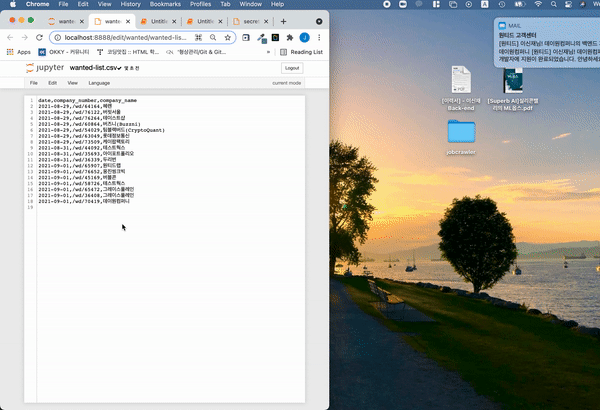Open the Apple menu
600x410 pixels.
(x=13, y=4)
